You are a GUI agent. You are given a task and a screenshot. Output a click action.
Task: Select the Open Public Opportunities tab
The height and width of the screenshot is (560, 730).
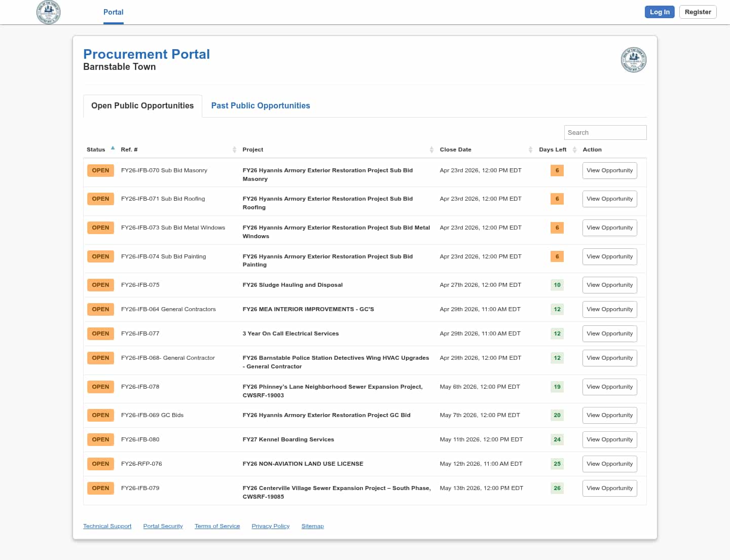tap(142, 105)
